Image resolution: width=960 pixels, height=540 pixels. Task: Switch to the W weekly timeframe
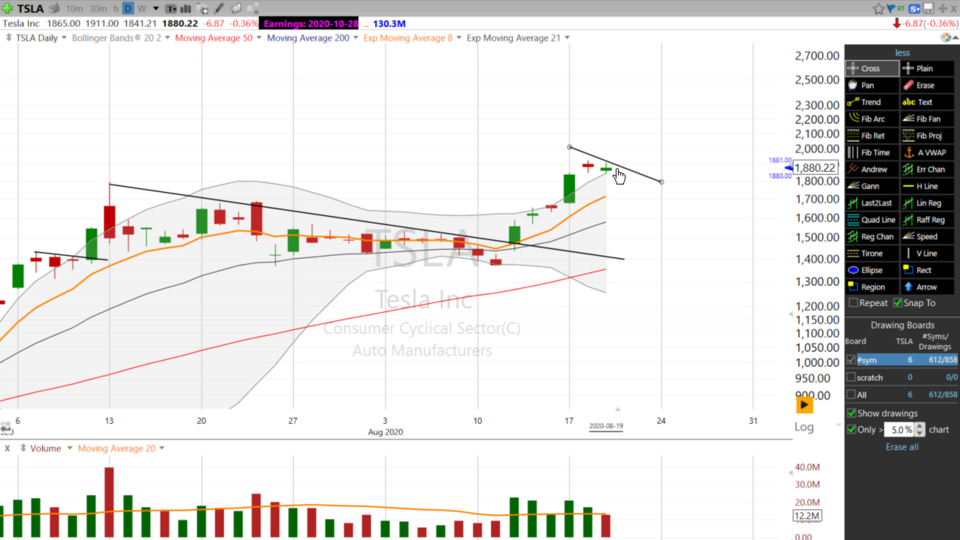[142, 8]
